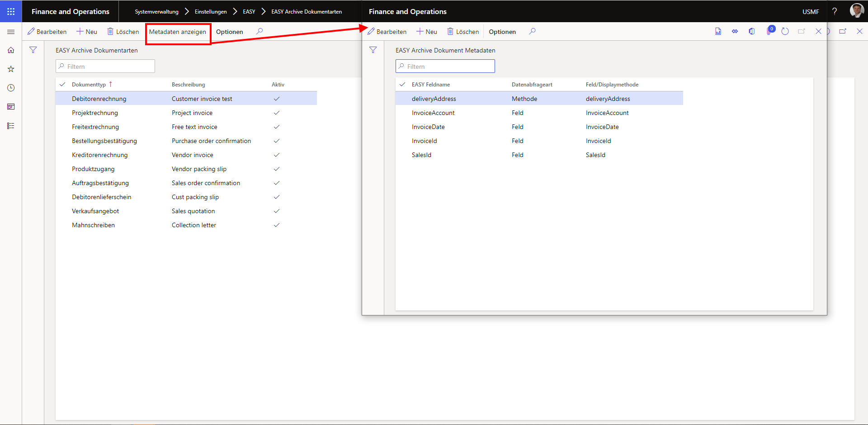Viewport: 868px width, 425px height.
Task: Open the report document icon in Metadaten toolbar
Action: click(718, 31)
